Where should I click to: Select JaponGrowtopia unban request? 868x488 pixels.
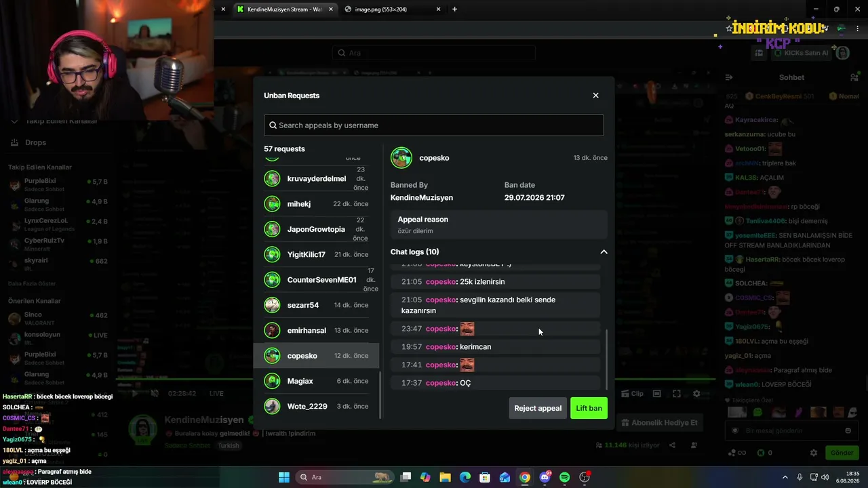316,229
